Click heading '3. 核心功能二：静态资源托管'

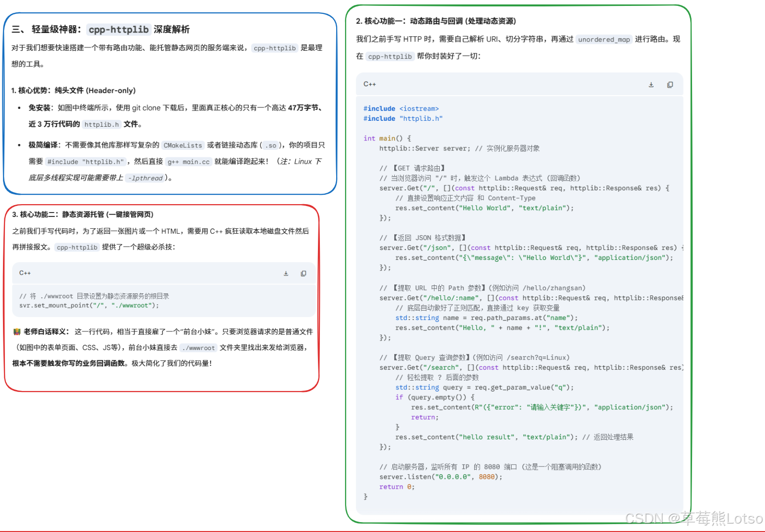click(x=83, y=214)
